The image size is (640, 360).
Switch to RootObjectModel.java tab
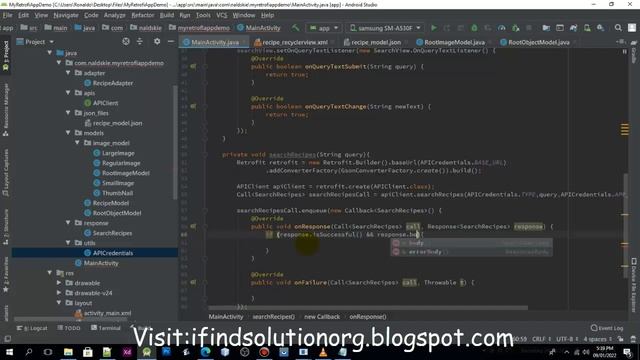click(x=538, y=42)
